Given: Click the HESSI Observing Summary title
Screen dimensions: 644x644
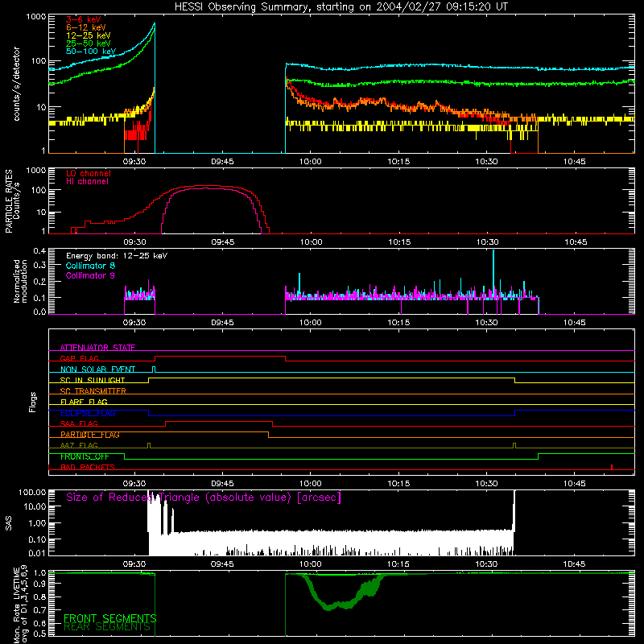Looking at the screenshot, I should [341, 7].
